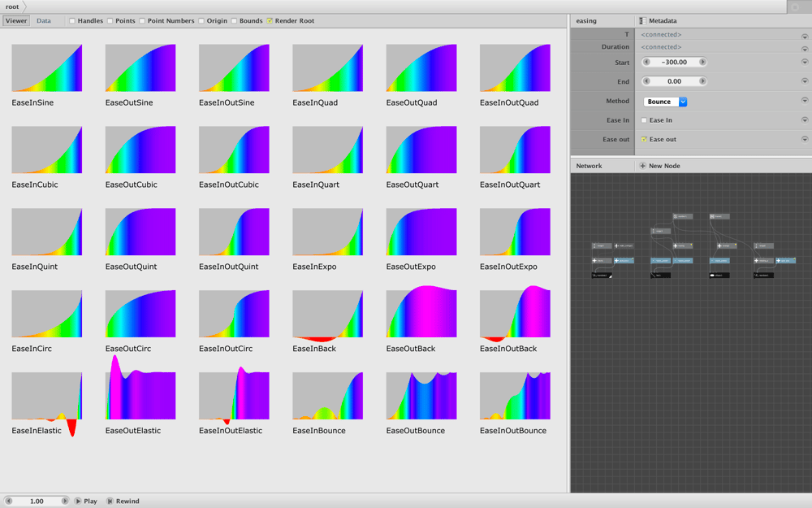Switch to the Data tab
The image size is (812, 508).
(44, 21)
